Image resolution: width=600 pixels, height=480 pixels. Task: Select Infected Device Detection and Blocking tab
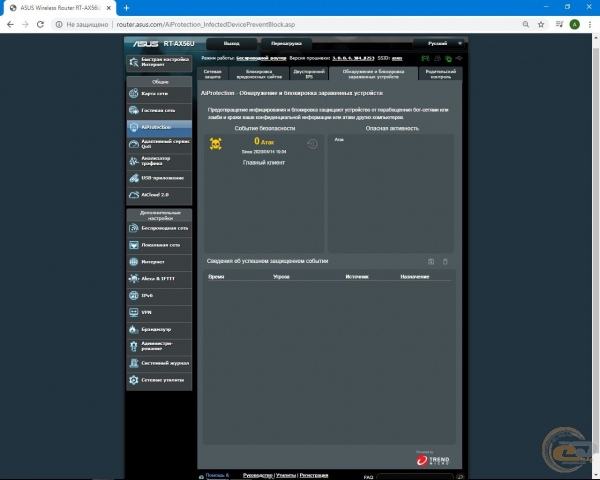(x=373, y=74)
